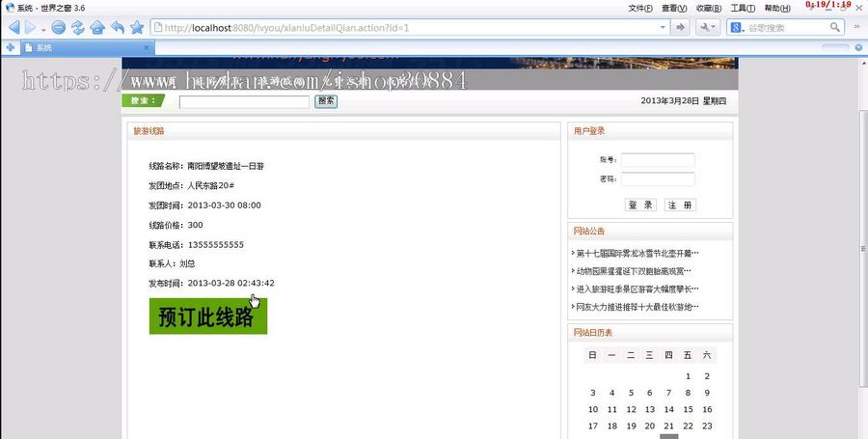Click the 注册 button
The image size is (868, 439).
click(680, 205)
